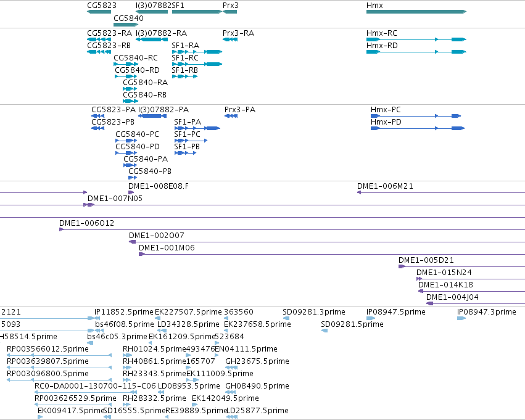The width and height of the screenshot is (525, 420).
Task: Select the CG5823-PB protein label
Action: (x=113, y=122)
